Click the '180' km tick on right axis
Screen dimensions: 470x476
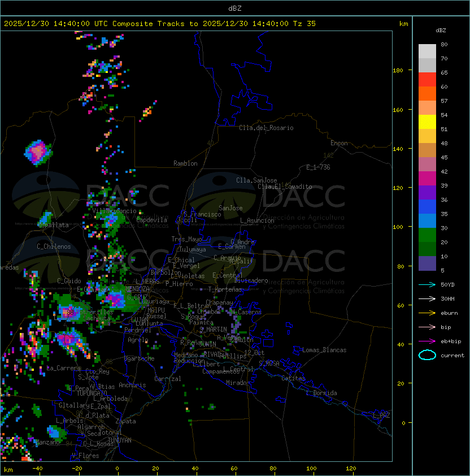tap(398, 71)
